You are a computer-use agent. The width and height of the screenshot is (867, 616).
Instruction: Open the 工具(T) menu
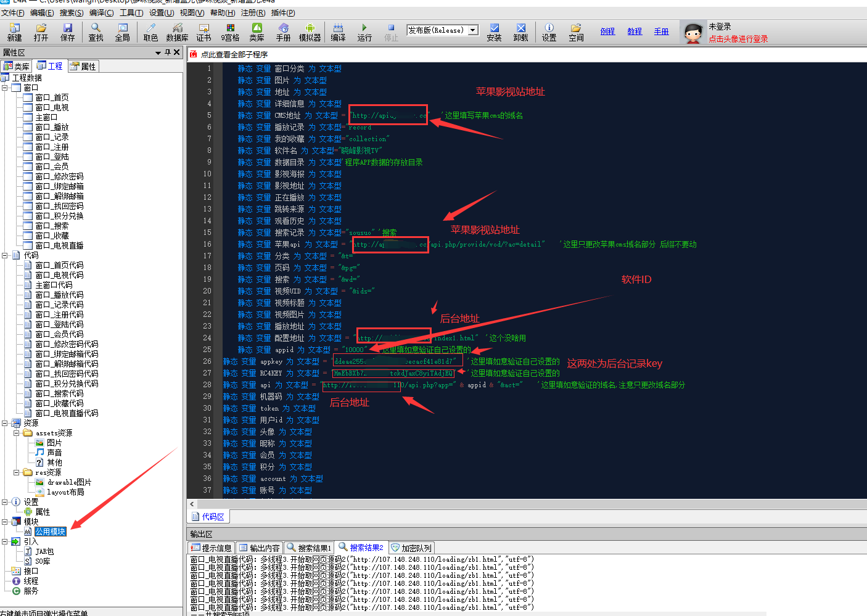click(x=131, y=12)
